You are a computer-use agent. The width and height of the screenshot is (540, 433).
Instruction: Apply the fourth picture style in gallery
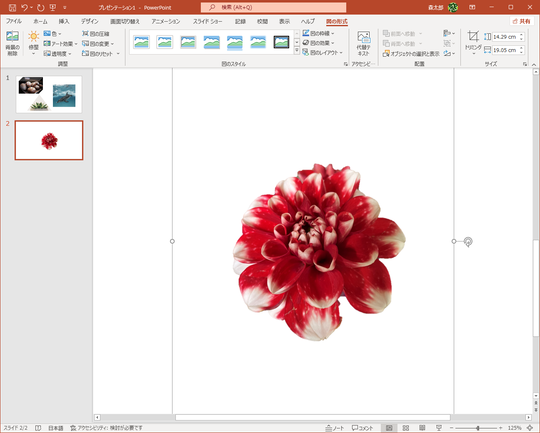[211, 42]
